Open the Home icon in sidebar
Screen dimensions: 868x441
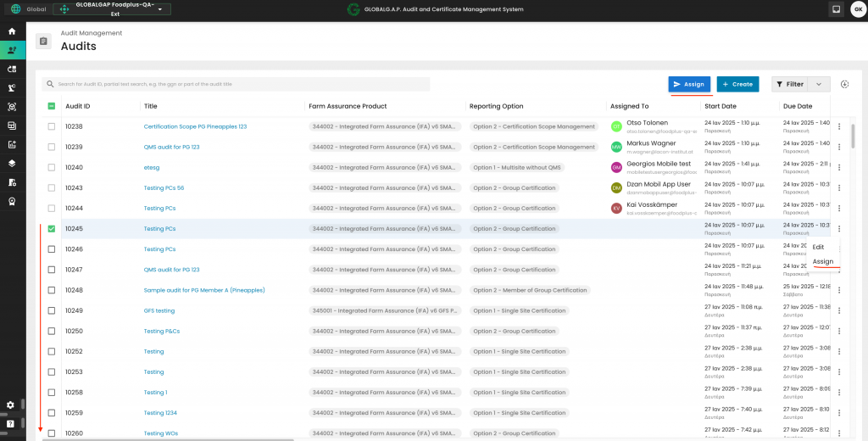(12, 31)
